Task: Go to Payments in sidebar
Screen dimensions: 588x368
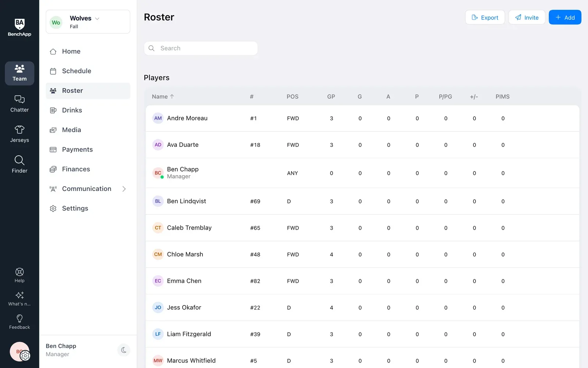Action: tap(88, 149)
